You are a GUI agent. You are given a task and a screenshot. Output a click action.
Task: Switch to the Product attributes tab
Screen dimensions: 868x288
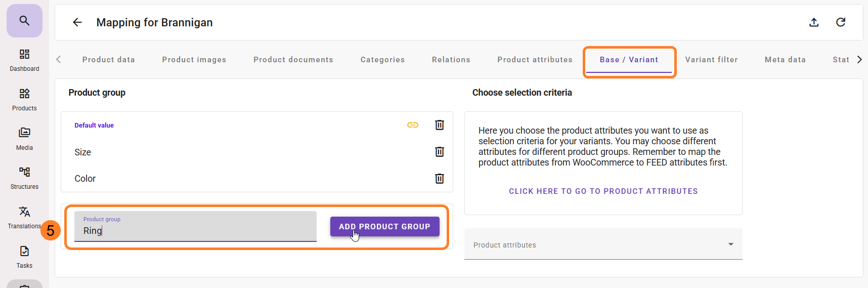coord(535,60)
